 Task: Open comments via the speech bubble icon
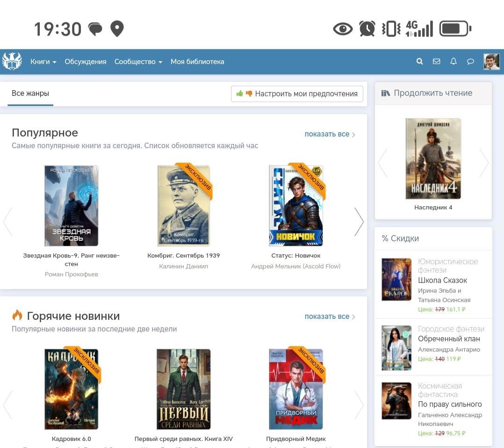(x=470, y=61)
